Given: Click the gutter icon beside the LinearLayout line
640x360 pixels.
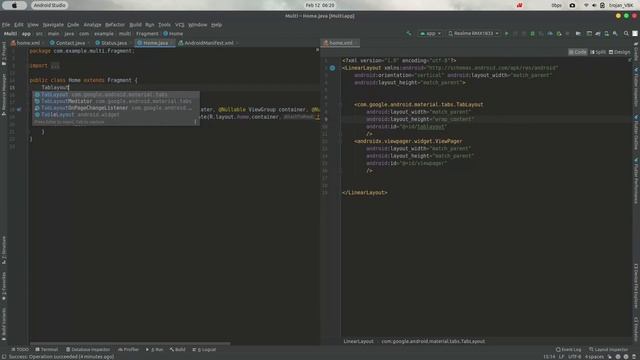Looking at the screenshot, I should [x=332, y=68].
